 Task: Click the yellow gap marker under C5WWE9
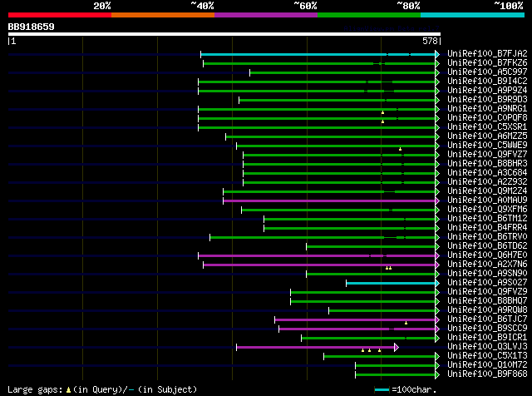tap(400, 149)
